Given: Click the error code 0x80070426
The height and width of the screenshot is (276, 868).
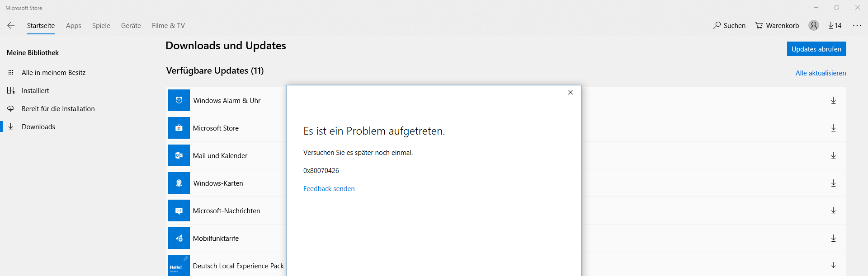Looking at the screenshot, I should [x=321, y=171].
